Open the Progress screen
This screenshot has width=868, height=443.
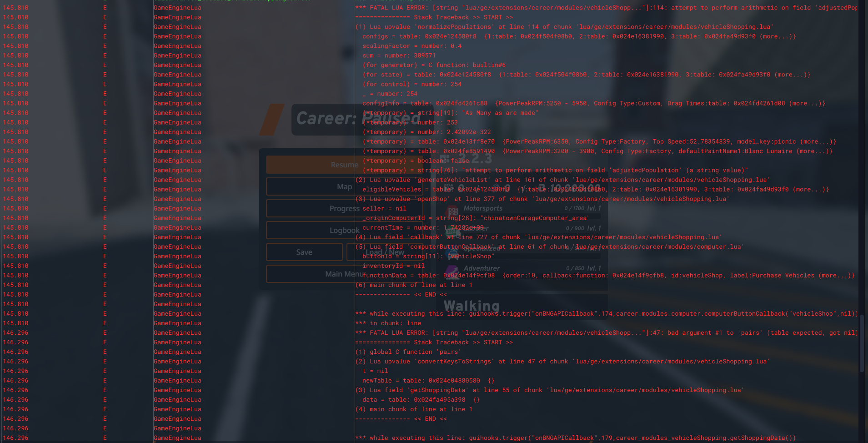pyautogui.click(x=344, y=208)
